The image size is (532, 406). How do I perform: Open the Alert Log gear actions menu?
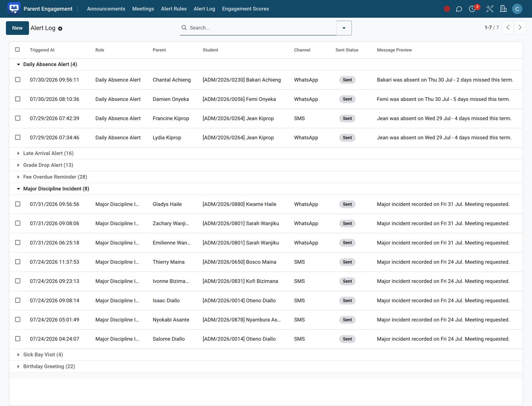[60, 29]
